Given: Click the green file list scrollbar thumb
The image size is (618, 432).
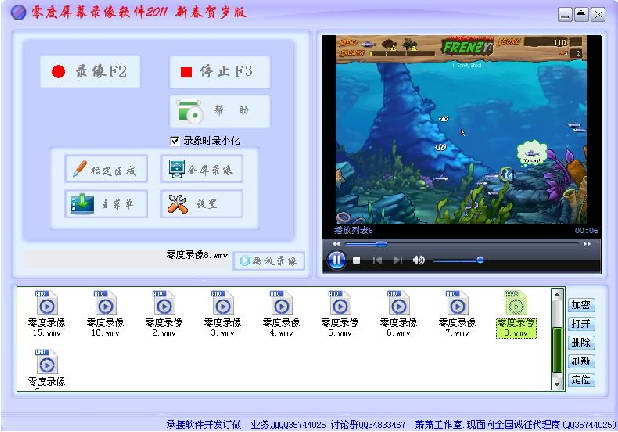Looking at the screenshot, I should (x=557, y=350).
